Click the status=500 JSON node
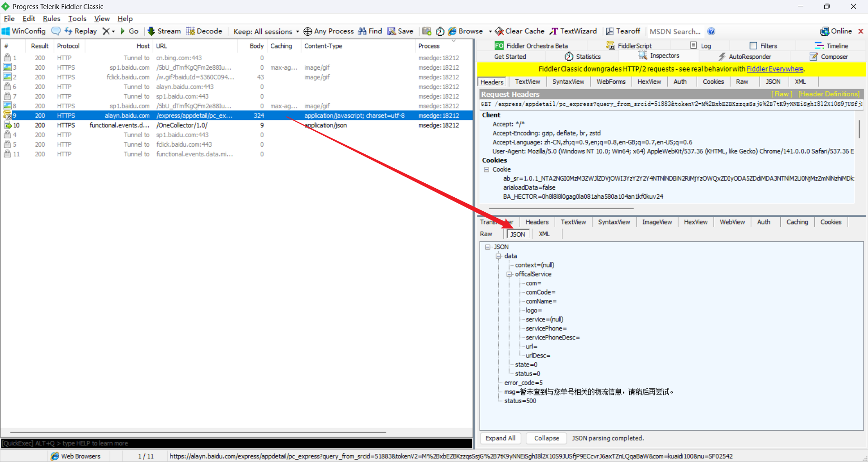The width and height of the screenshot is (868, 462). point(520,401)
